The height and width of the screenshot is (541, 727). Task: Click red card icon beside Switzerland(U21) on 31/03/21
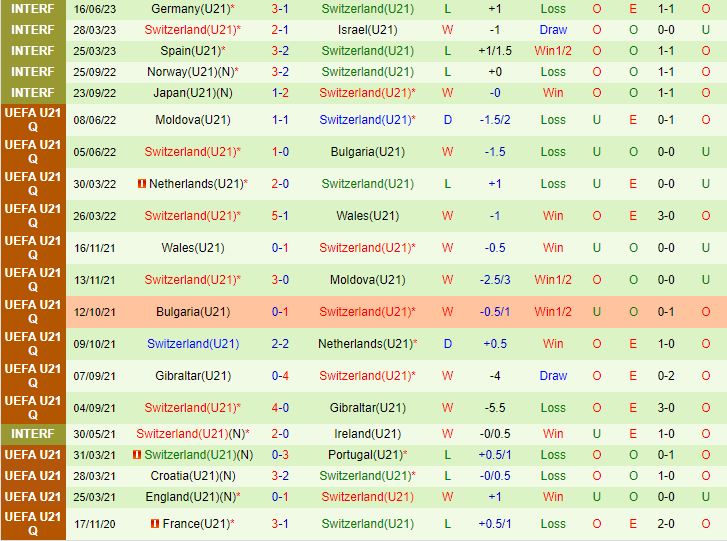138,454
